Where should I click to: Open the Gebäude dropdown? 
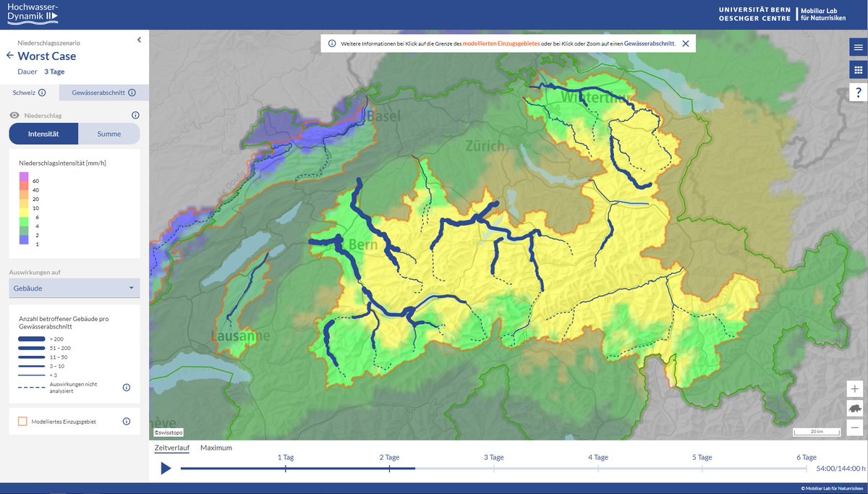[75, 288]
